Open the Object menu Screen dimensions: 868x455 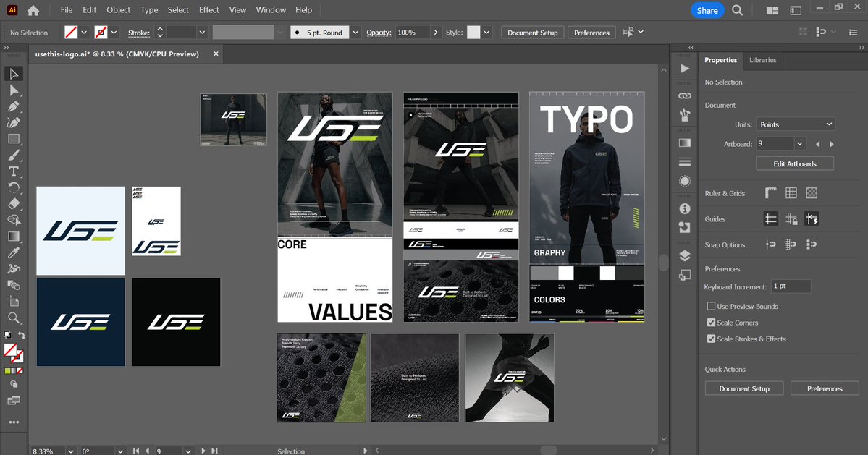click(119, 10)
